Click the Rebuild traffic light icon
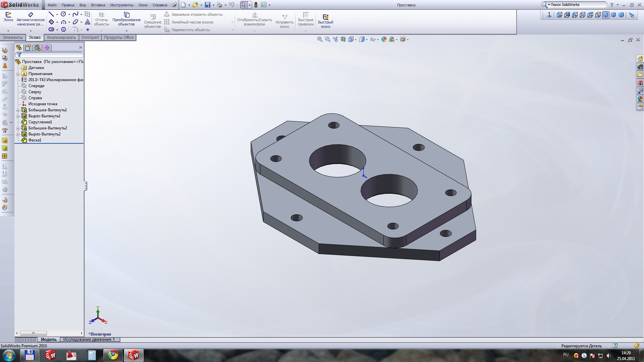This screenshot has height=362, width=644. 256,5
